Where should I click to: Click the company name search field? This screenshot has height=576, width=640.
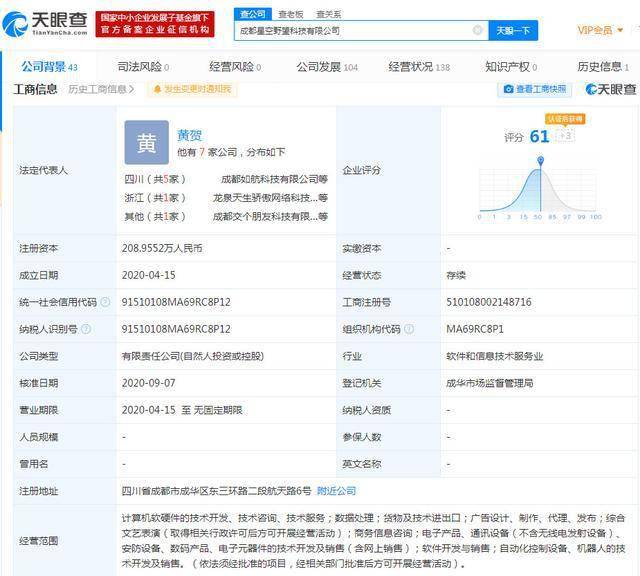[355, 31]
